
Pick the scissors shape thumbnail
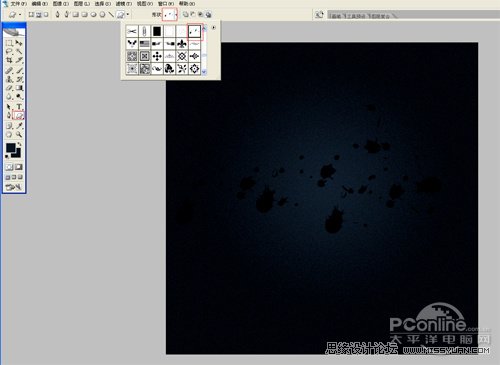(132, 31)
